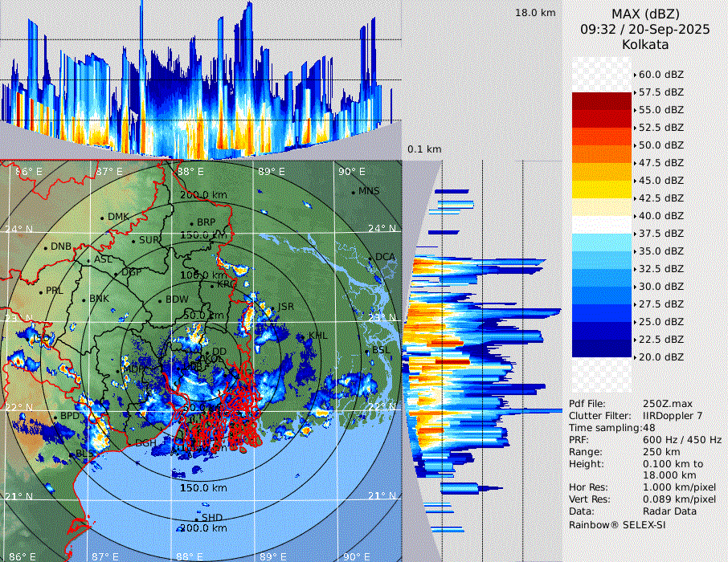The height and width of the screenshot is (562, 728).
Task: Click the arrow beside 60.0 dBZ
Action: (636, 75)
